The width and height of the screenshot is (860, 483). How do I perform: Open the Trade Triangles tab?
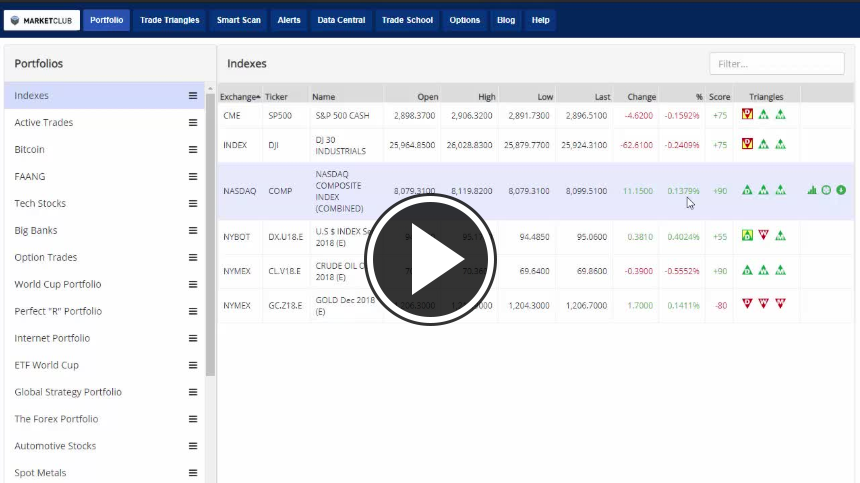(x=169, y=20)
